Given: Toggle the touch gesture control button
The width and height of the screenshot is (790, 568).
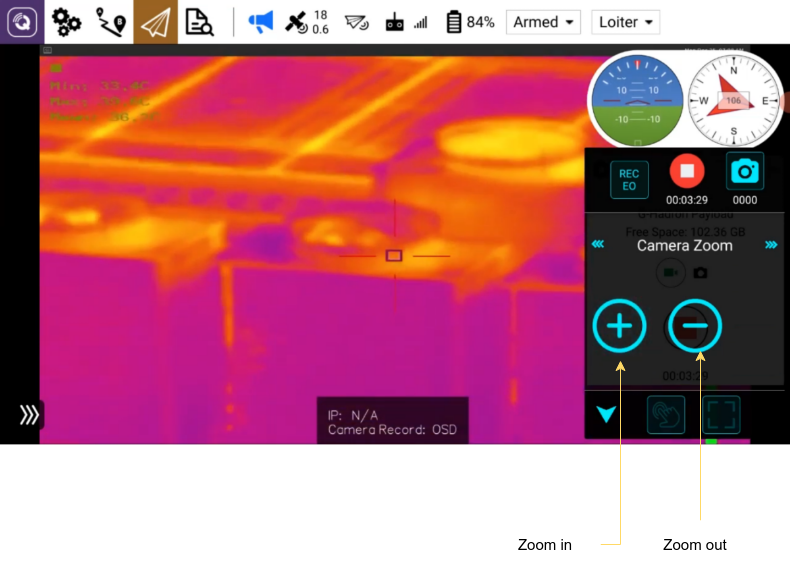Looking at the screenshot, I should click(666, 415).
